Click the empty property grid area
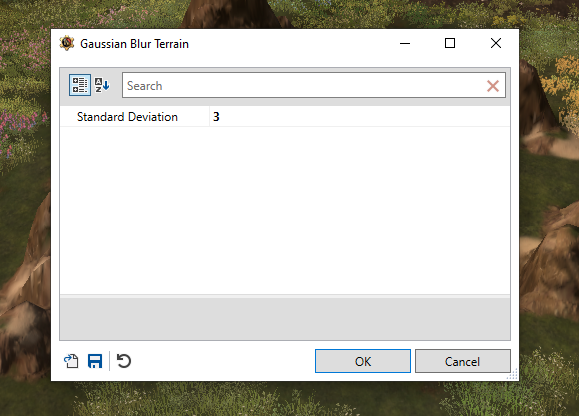This screenshot has width=579, height=416. click(285, 210)
